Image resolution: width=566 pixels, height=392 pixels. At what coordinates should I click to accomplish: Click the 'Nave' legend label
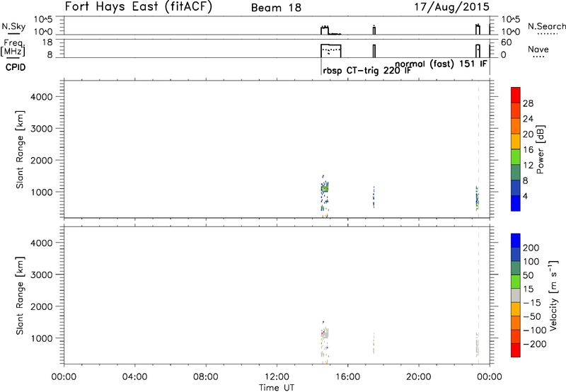pos(538,50)
